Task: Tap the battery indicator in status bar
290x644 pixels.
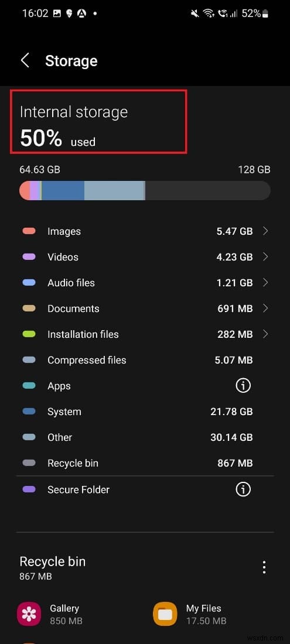Action: coord(265,13)
